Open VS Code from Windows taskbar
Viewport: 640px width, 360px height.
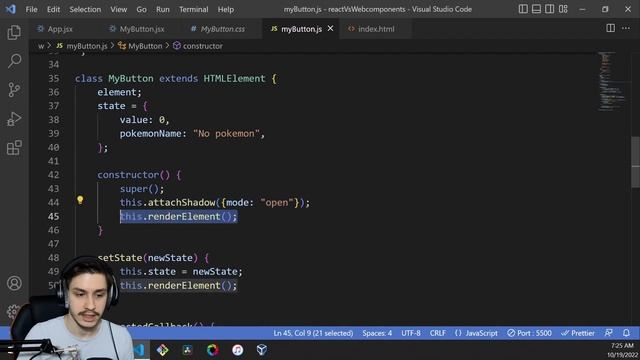tap(140, 350)
